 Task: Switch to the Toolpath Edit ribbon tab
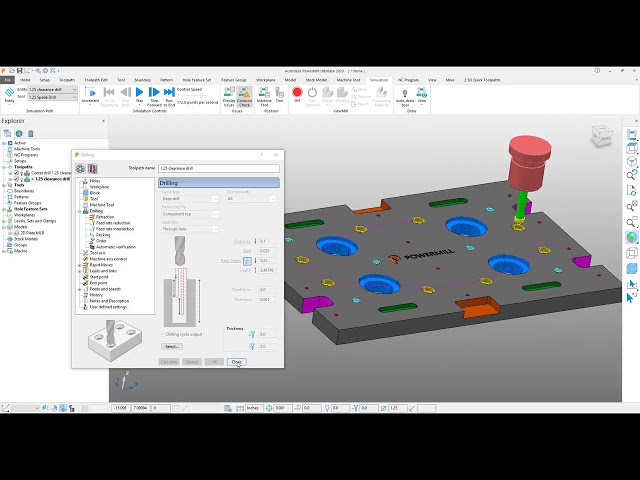96,80
